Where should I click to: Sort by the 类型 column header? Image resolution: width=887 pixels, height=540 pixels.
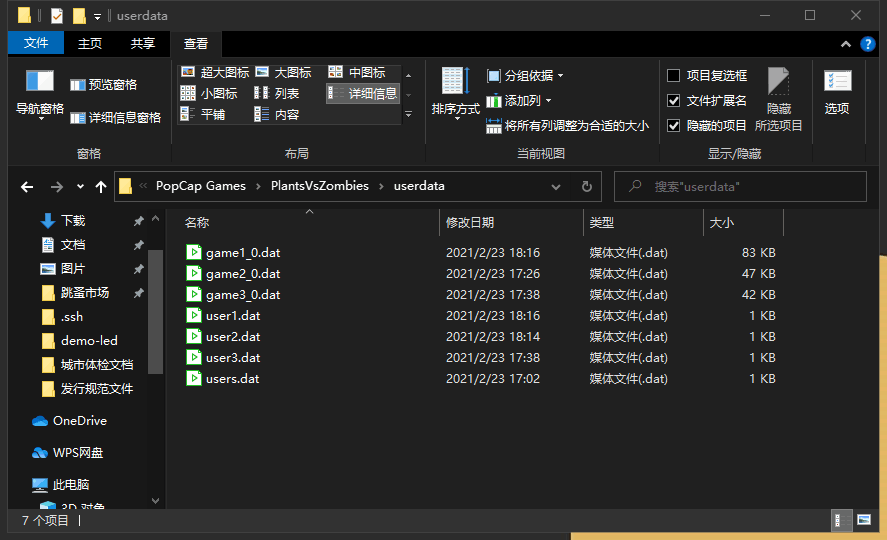click(x=643, y=222)
